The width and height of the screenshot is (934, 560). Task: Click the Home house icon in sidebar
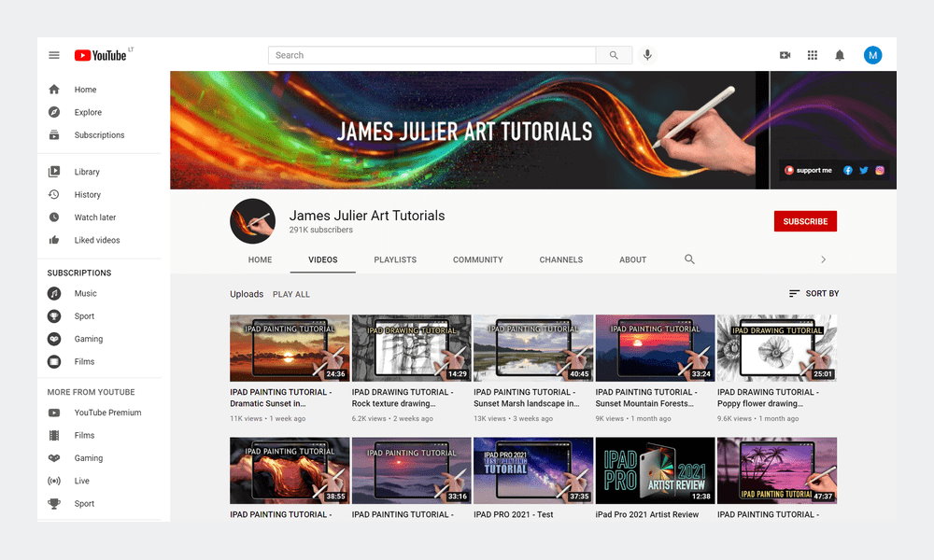53,90
